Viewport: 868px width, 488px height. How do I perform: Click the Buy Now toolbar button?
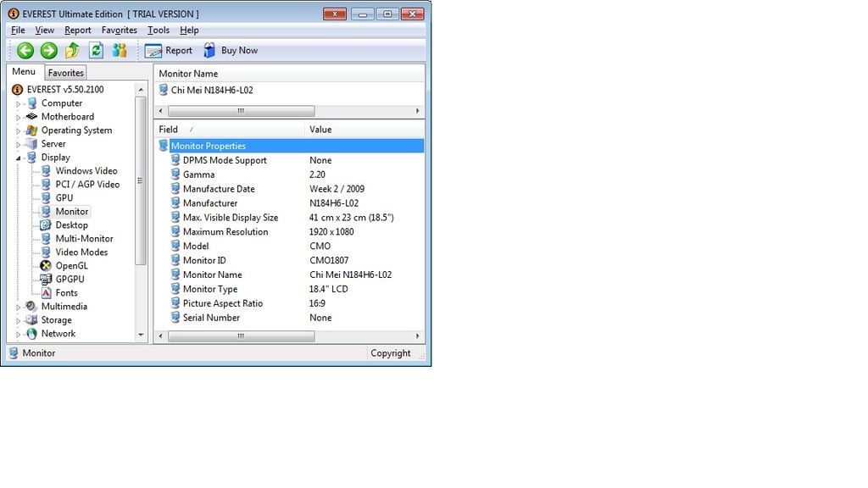pos(231,50)
